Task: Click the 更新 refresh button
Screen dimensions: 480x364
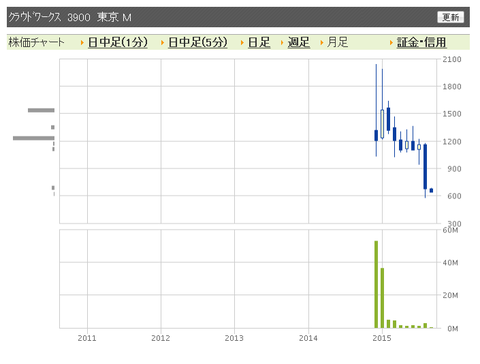Action: click(450, 17)
